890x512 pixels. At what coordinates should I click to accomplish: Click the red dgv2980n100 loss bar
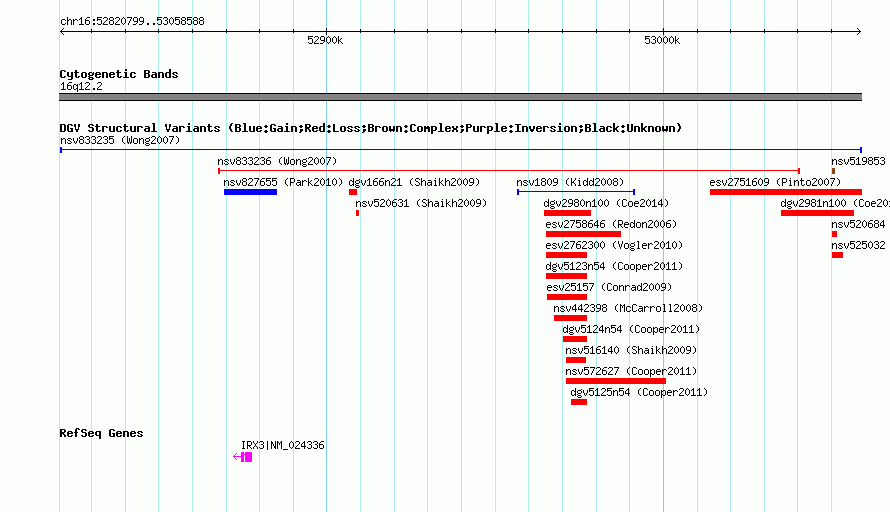point(568,213)
